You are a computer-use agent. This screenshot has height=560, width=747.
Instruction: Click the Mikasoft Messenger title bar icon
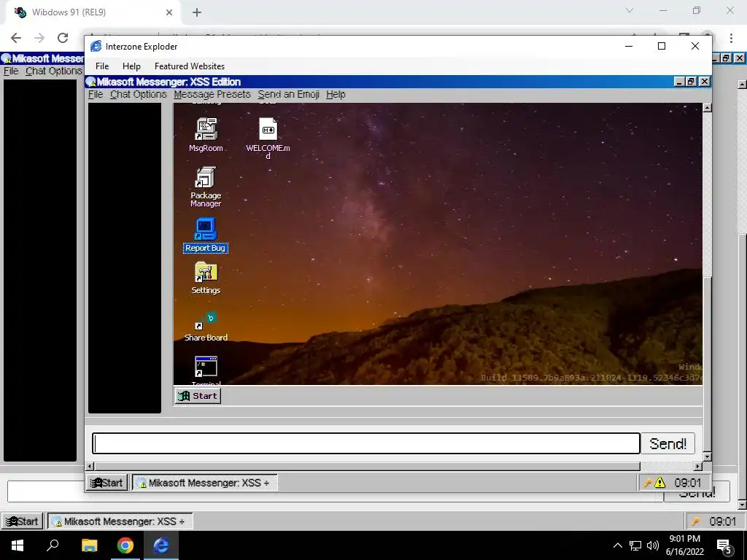coord(90,82)
